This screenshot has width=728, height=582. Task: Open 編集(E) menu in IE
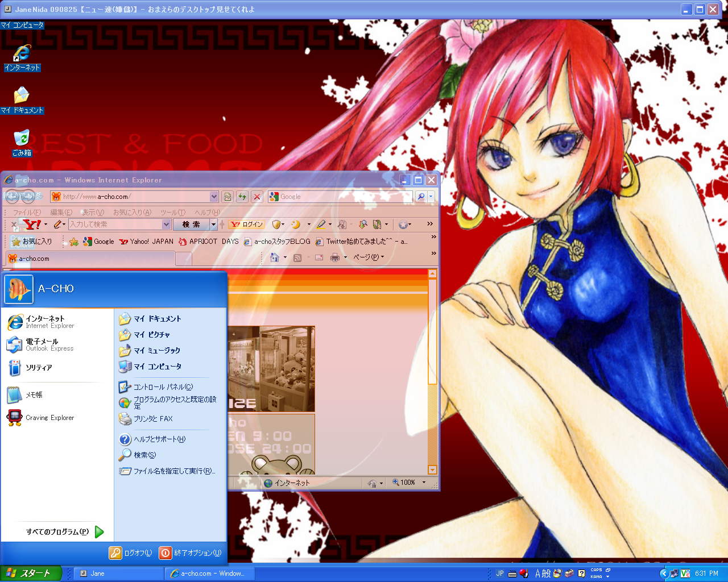pyautogui.click(x=61, y=213)
